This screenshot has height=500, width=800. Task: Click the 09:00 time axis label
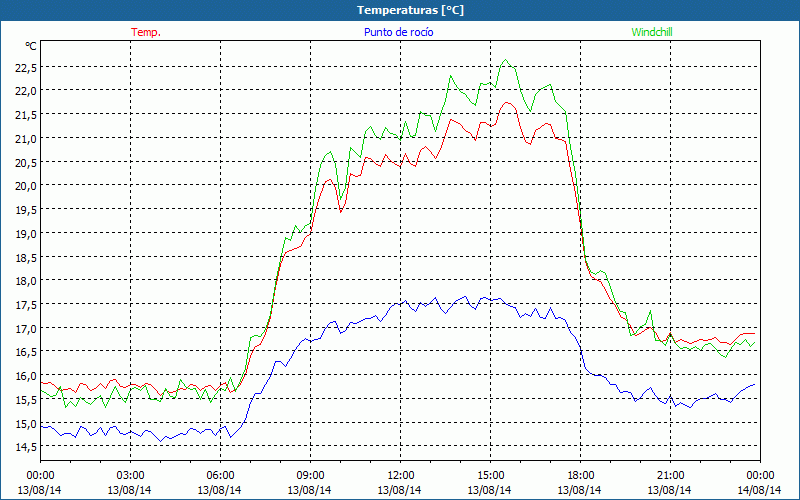point(310,476)
